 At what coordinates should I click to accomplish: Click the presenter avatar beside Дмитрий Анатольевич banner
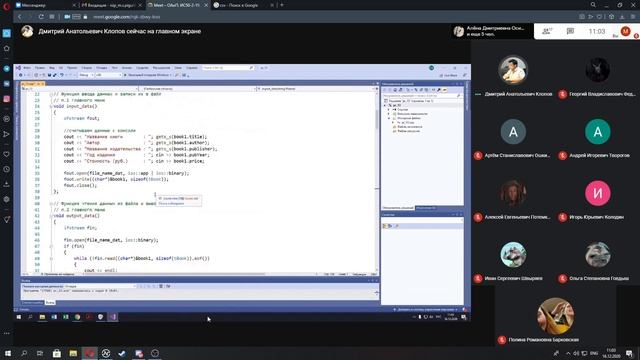[27, 31]
